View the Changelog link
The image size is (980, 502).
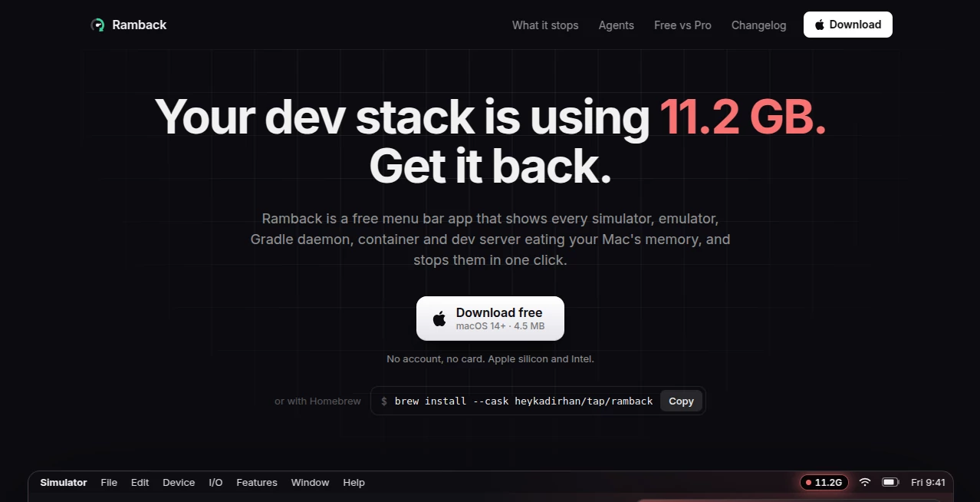click(758, 25)
